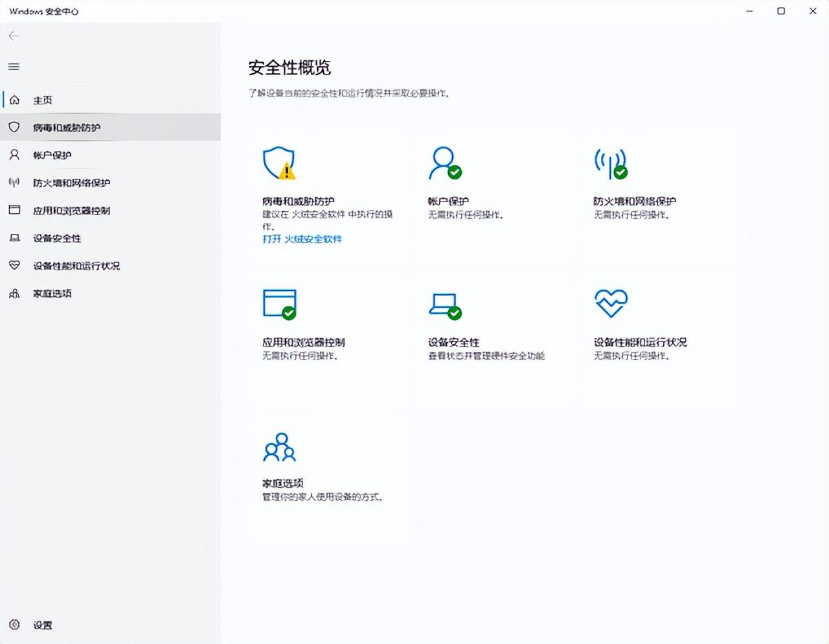Click the 打开 火绒安全软件 link
The width and height of the screenshot is (829, 644).
302,239
